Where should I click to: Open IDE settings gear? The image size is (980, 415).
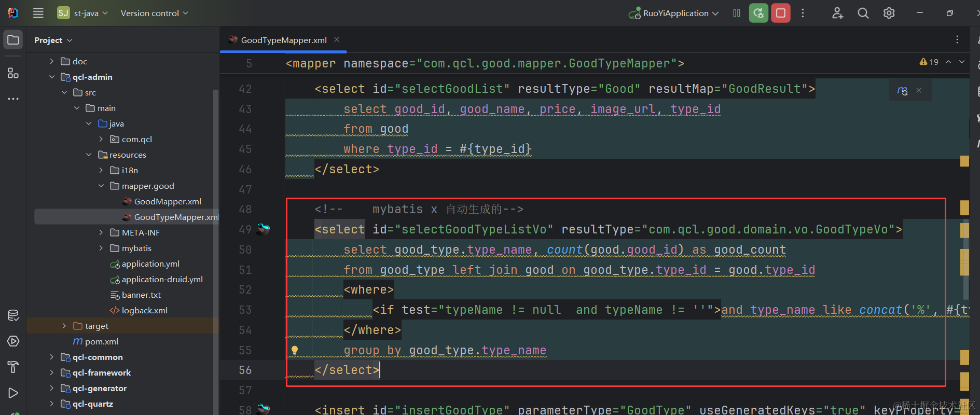click(x=889, y=13)
